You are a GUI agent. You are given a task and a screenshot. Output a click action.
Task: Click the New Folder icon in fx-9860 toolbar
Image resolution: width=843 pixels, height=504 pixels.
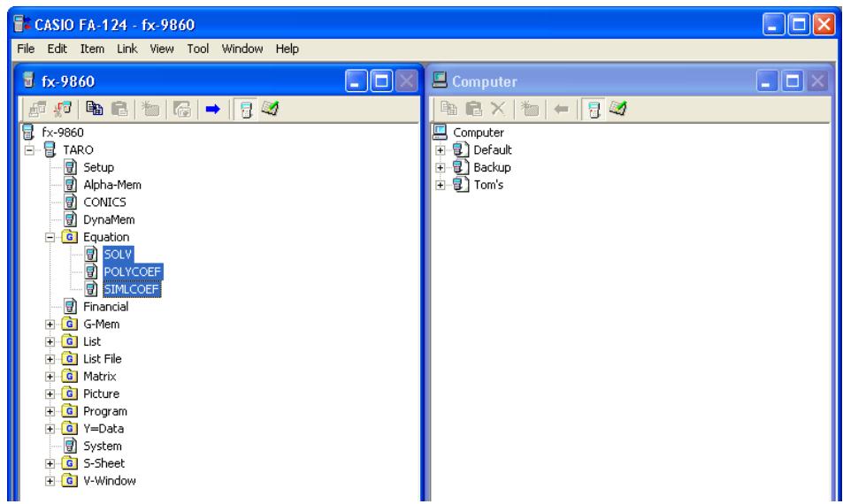(x=150, y=109)
